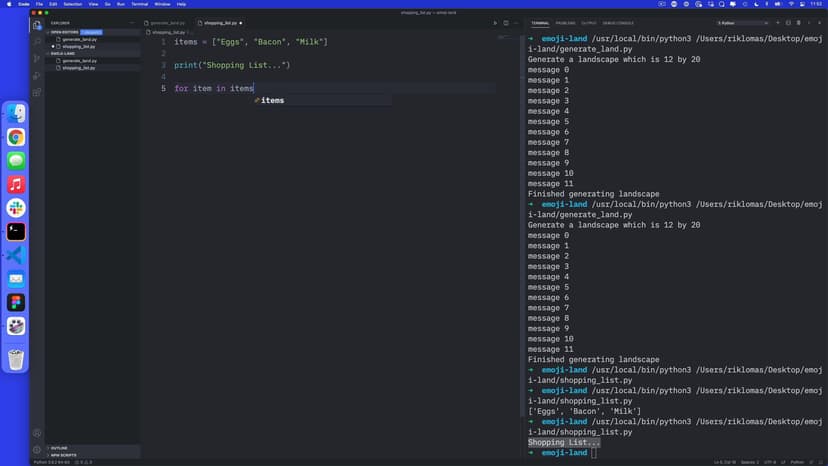
Task: Accept the 'items' autocomplete suggestion
Action: pyautogui.click(x=272, y=100)
